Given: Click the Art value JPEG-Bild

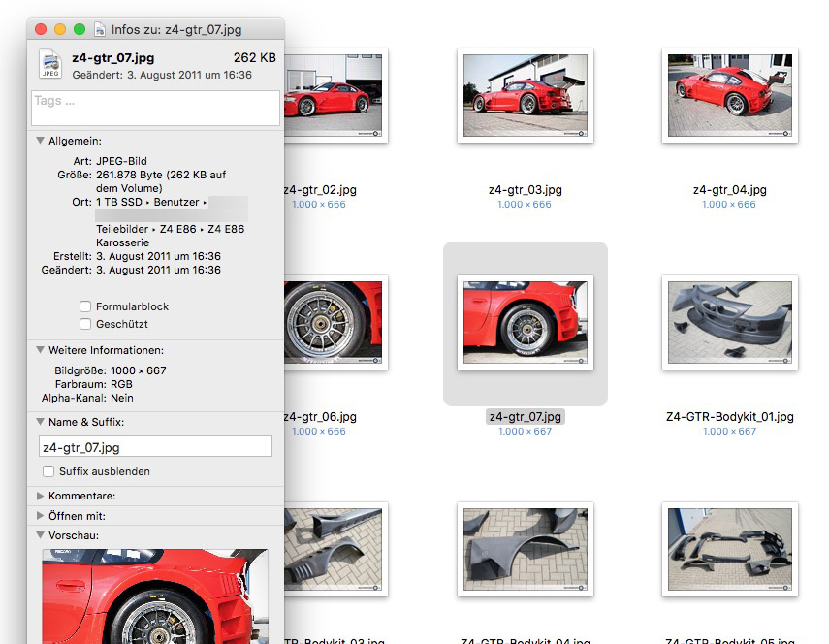Looking at the screenshot, I should 121,161.
